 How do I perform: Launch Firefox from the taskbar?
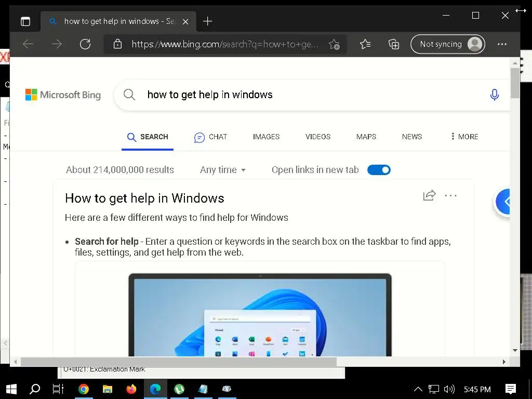coord(131,389)
